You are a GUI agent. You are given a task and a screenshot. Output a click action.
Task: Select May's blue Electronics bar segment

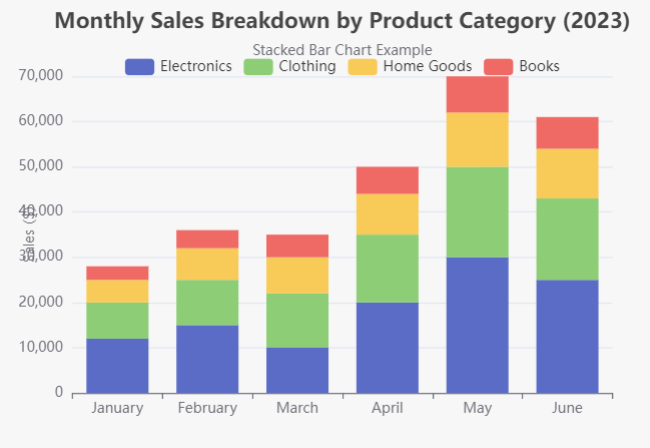tap(477, 324)
